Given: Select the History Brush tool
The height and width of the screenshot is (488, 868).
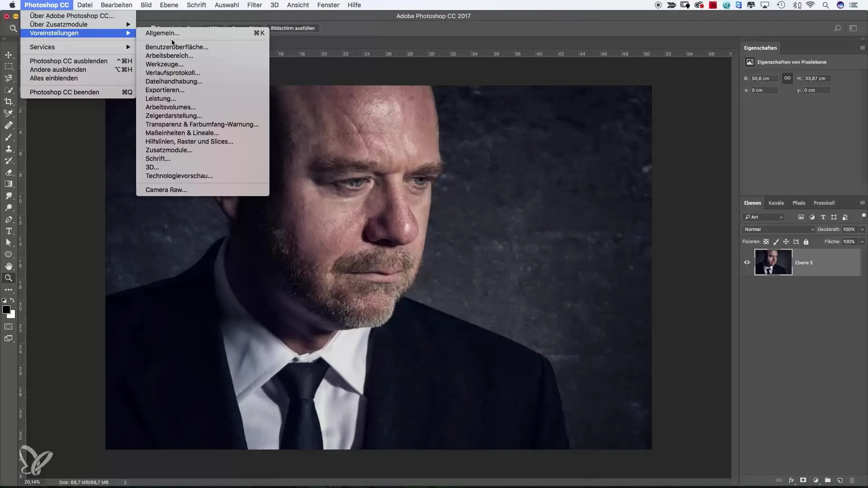Looking at the screenshot, I should 9,160.
